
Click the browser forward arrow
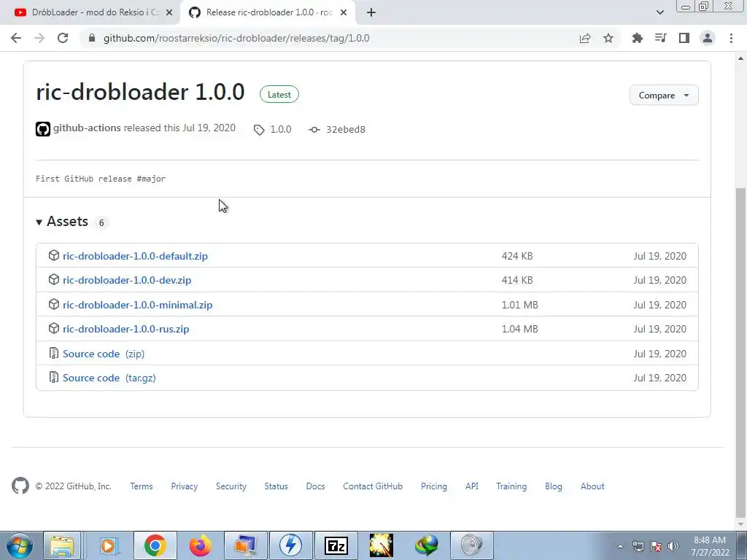pos(39,38)
